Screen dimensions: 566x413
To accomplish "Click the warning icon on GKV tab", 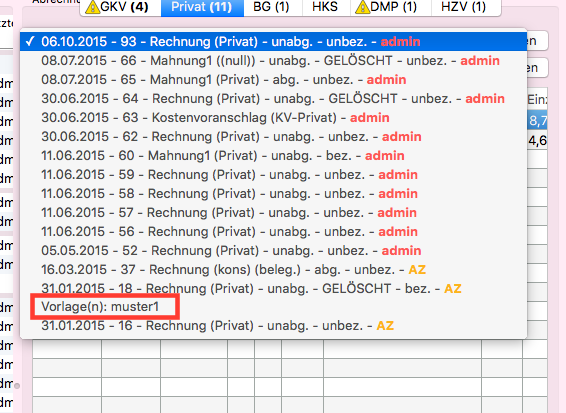I will [92, 7].
